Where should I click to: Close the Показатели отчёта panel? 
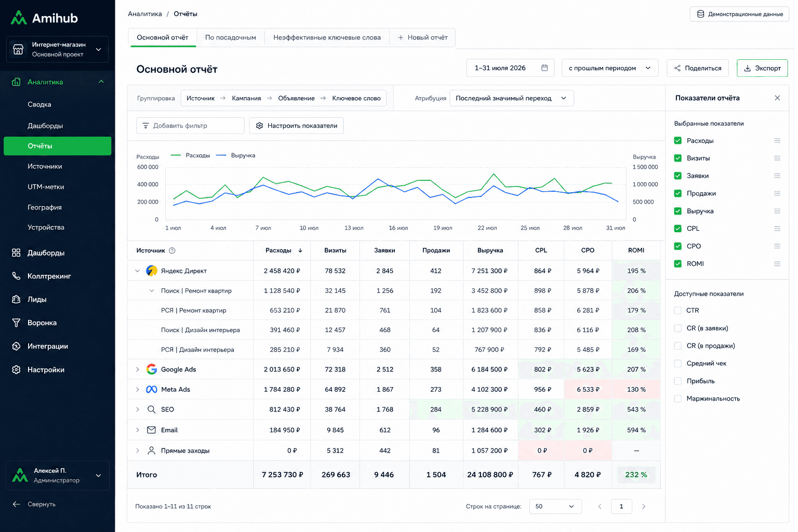777,98
